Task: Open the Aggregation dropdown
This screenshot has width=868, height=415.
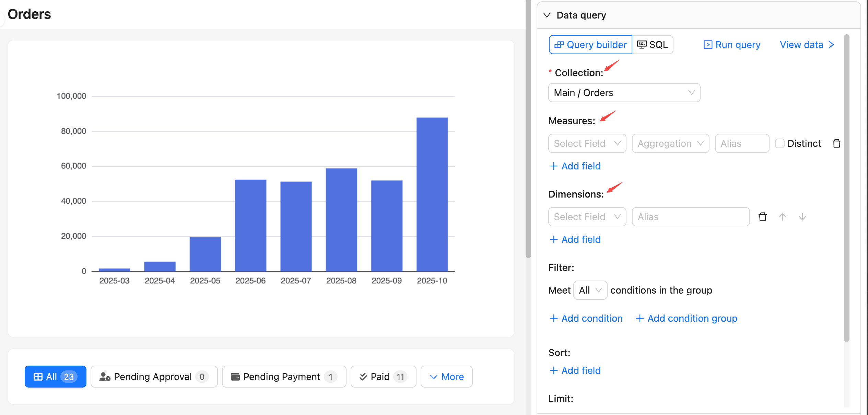Action: tap(670, 143)
